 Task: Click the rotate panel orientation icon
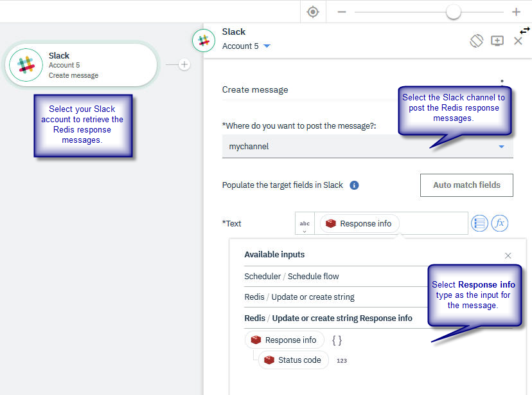pos(476,41)
